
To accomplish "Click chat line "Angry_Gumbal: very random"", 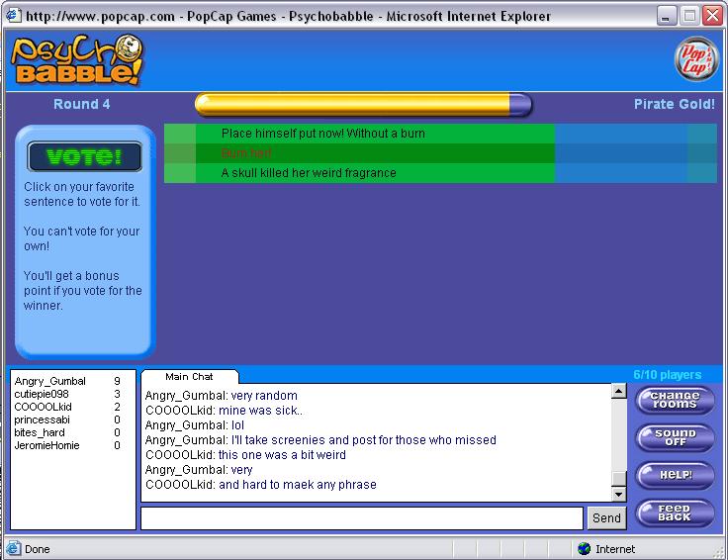I will 222,396.
